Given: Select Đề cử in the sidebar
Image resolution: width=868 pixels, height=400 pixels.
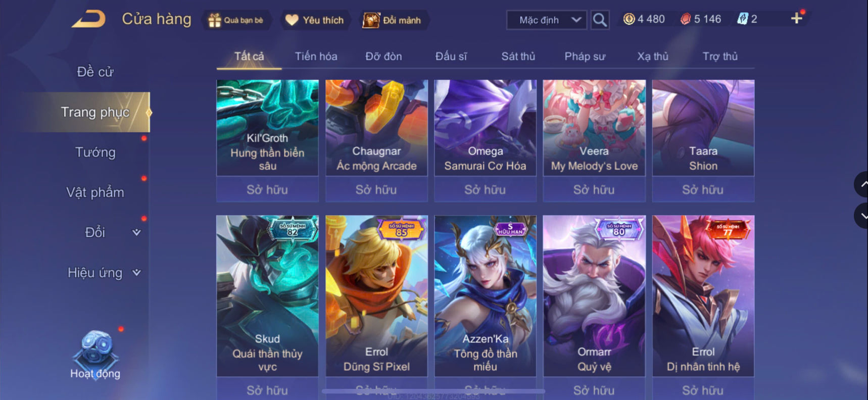Looking at the screenshot, I should 95,72.
